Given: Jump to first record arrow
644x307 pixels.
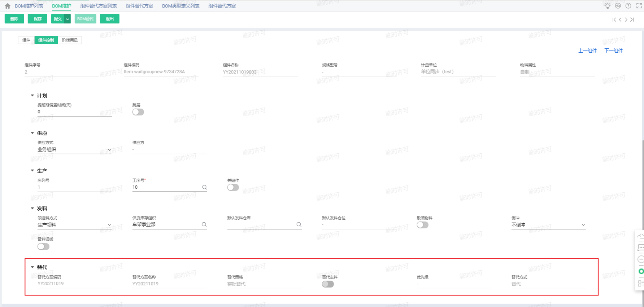Looking at the screenshot, I should pyautogui.click(x=614, y=19).
